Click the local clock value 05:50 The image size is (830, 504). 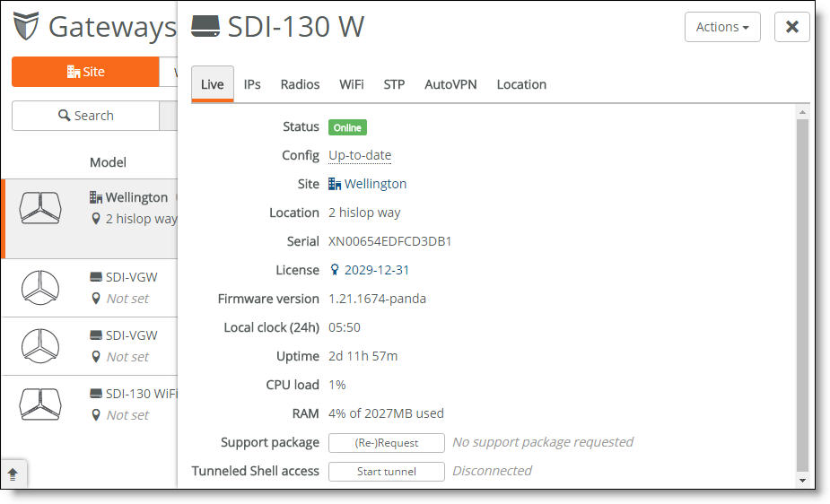pos(344,327)
